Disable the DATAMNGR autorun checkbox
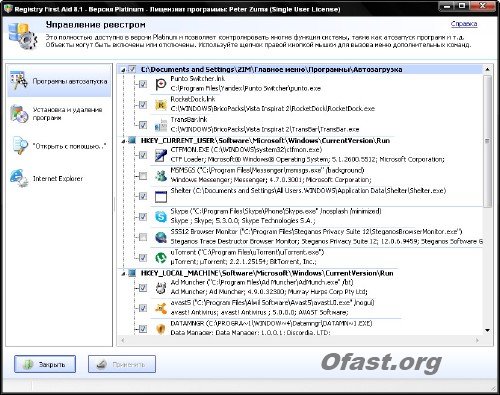Image resolution: width=500 pixels, height=395 pixels. [143, 329]
